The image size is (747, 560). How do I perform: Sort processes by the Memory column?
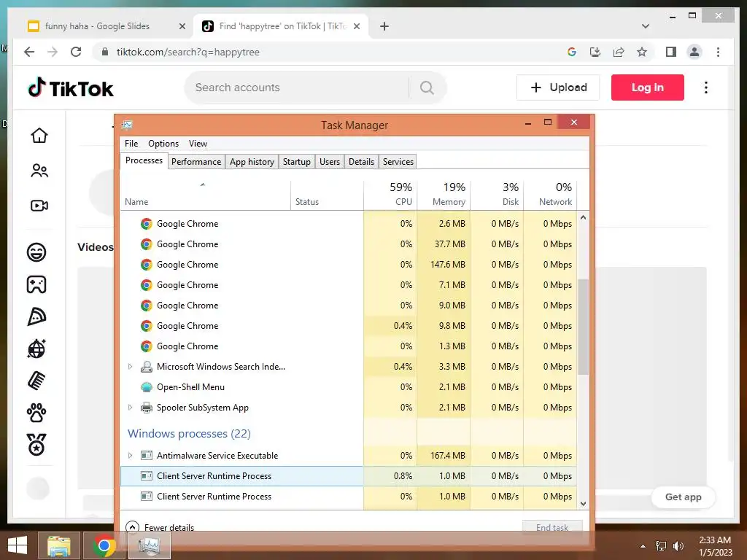coord(444,195)
